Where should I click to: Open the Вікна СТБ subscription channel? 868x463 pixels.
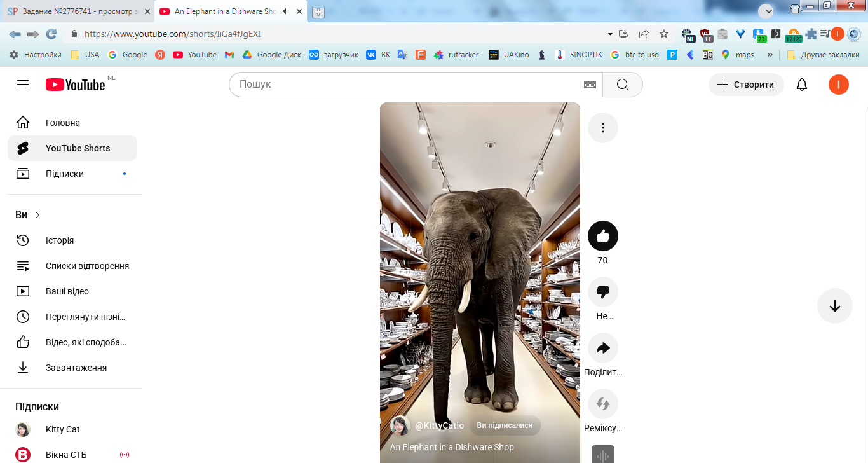point(72,455)
